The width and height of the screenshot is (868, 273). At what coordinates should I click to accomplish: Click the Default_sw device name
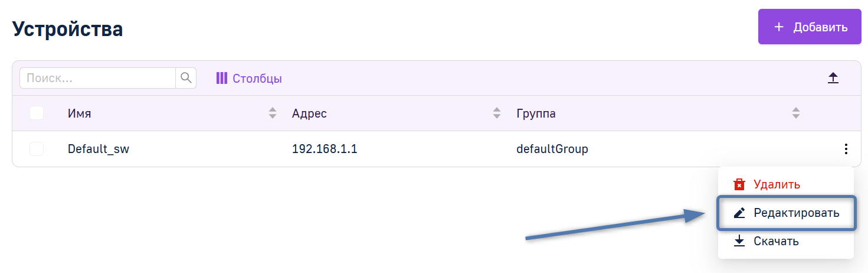coord(99,149)
